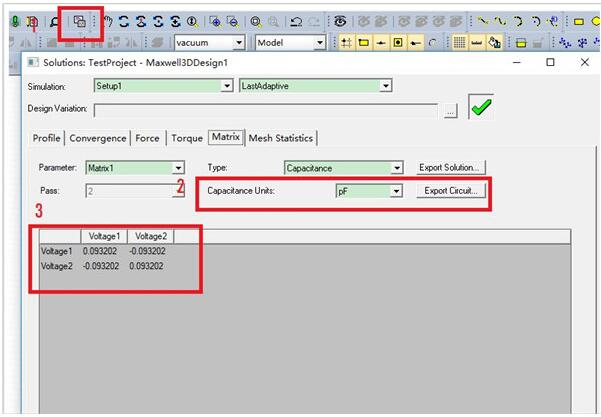
Task: Click the first Rotate view icon after the hand
Action: [123, 21]
